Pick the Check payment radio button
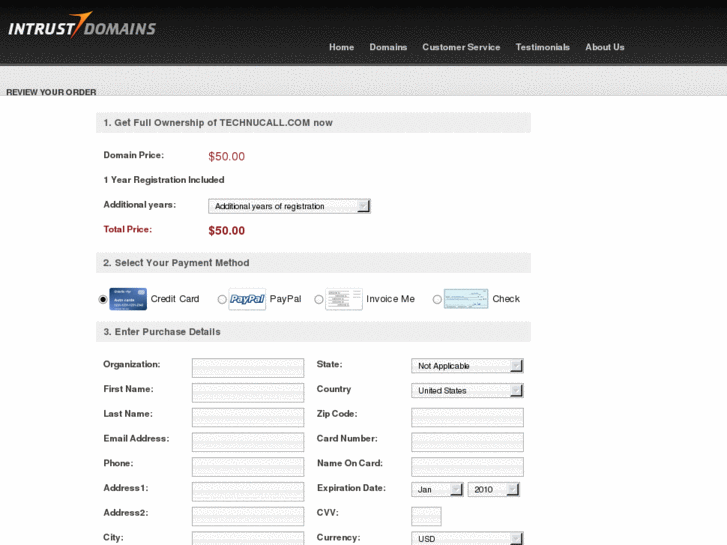This screenshot has height=545, width=727. pos(437,299)
